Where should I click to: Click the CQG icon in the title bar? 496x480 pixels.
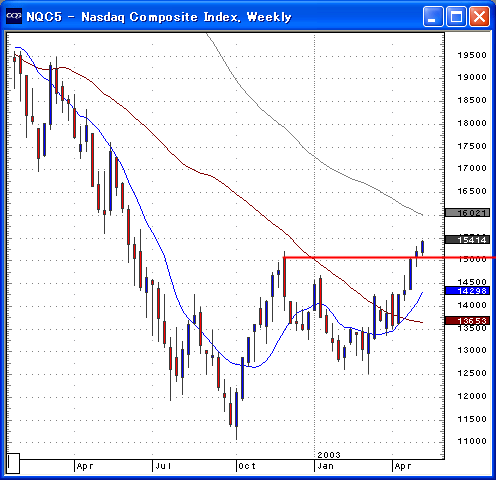tap(14, 15)
